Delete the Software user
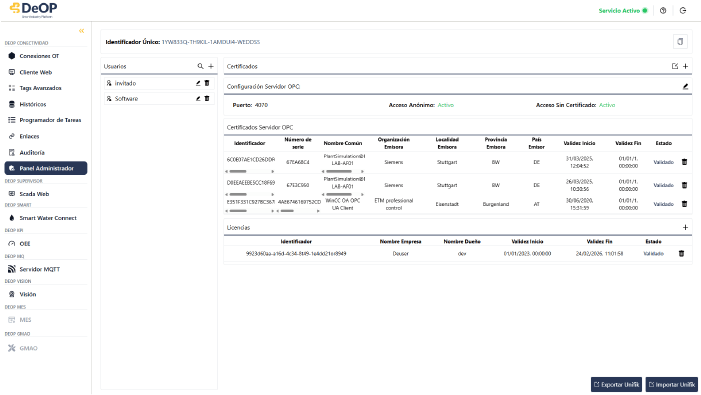701x395 pixels. 207,98
